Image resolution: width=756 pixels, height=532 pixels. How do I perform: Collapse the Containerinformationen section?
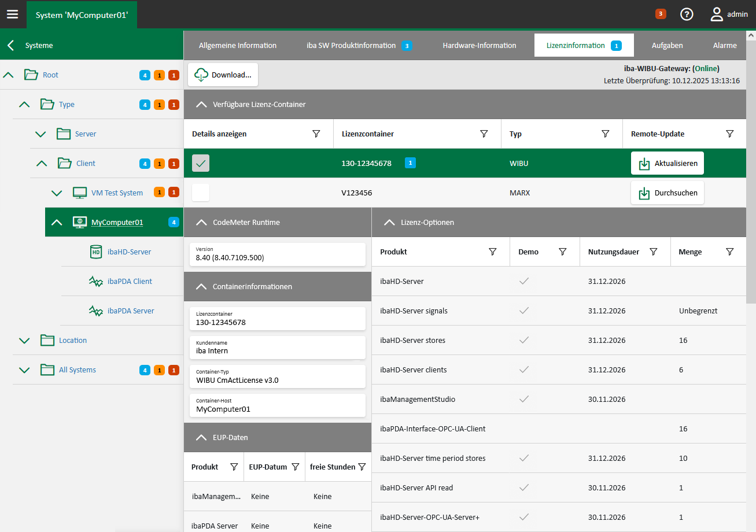pos(201,286)
